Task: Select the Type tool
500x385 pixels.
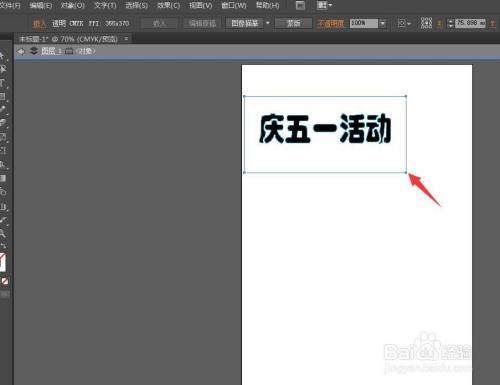Action: [3, 83]
